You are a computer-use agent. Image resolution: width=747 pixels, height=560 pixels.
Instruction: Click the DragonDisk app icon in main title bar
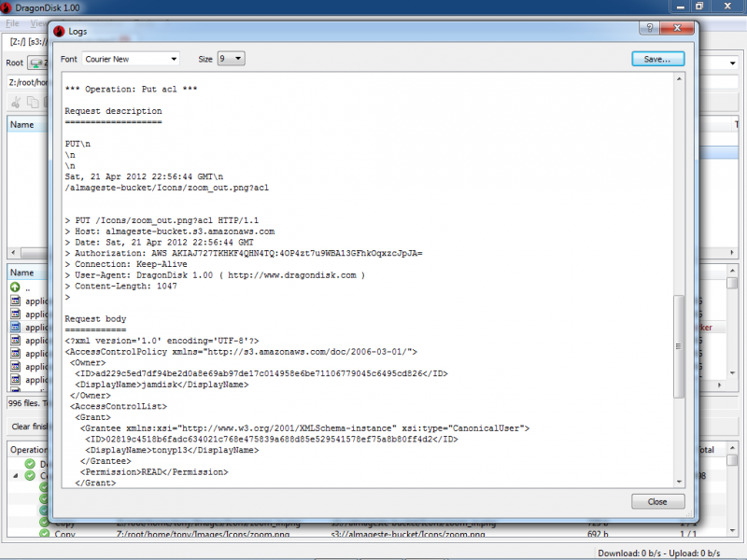click(7, 7)
